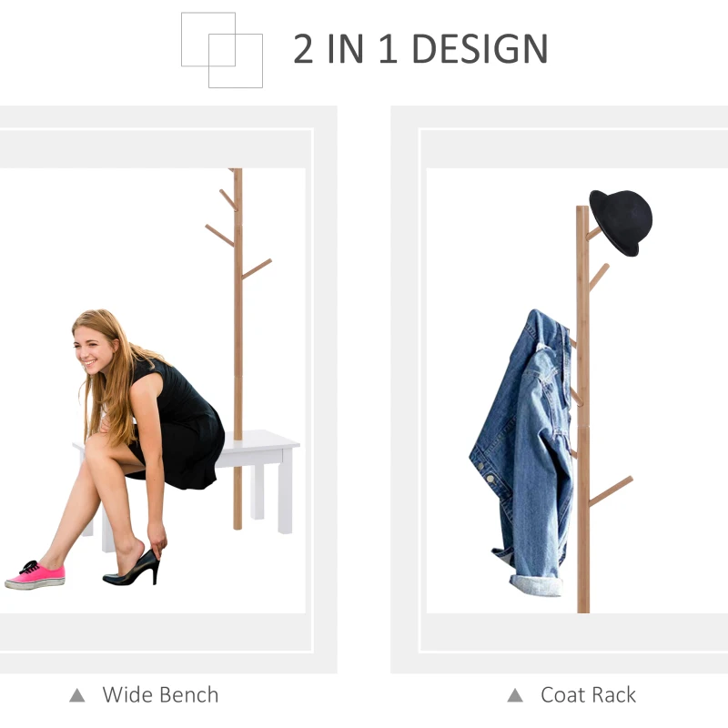Click the Wide Bench caption text

[160, 695]
